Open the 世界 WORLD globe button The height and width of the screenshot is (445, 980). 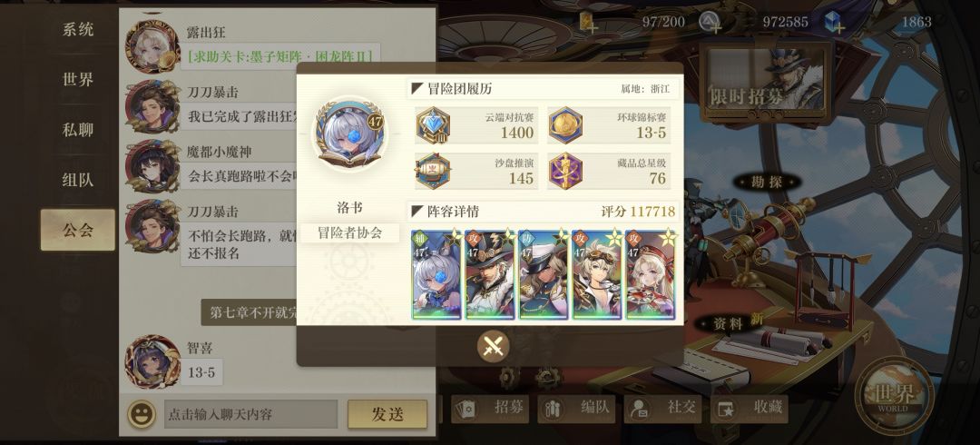pos(895,394)
